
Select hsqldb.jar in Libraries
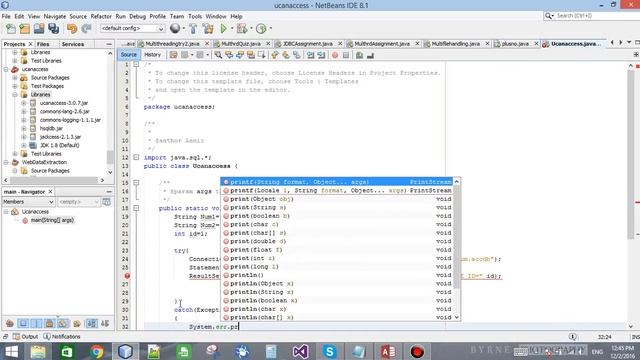51,128
